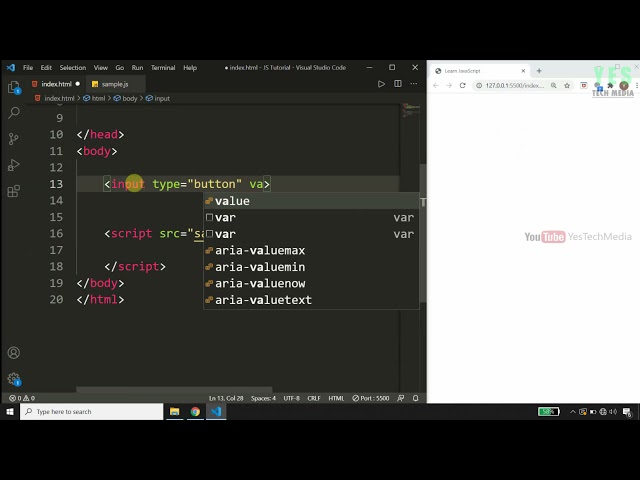This screenshot has width=640, height=480.
Task: Open the Search view in activity bar
Action: pyautogui.click(x=14, y=112)
